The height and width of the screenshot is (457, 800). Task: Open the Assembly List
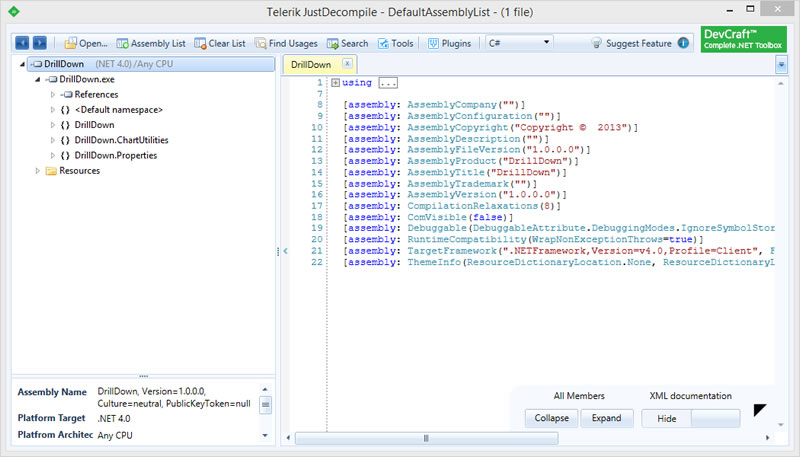pos(151,43)
